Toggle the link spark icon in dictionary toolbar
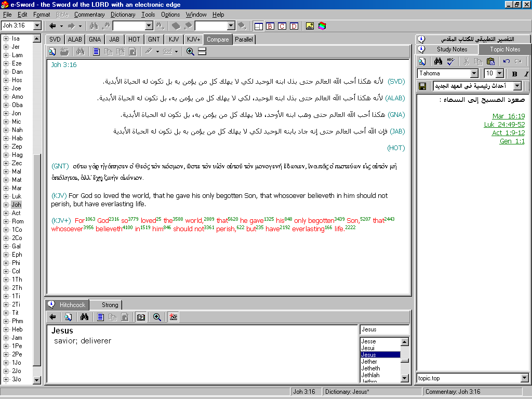 coord(173,317)
